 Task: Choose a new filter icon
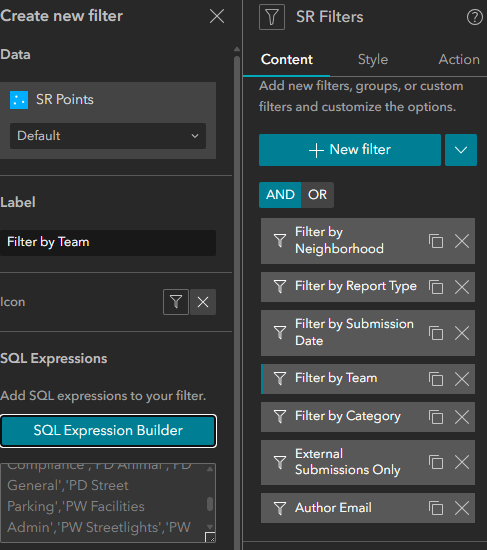coord(176,302)
